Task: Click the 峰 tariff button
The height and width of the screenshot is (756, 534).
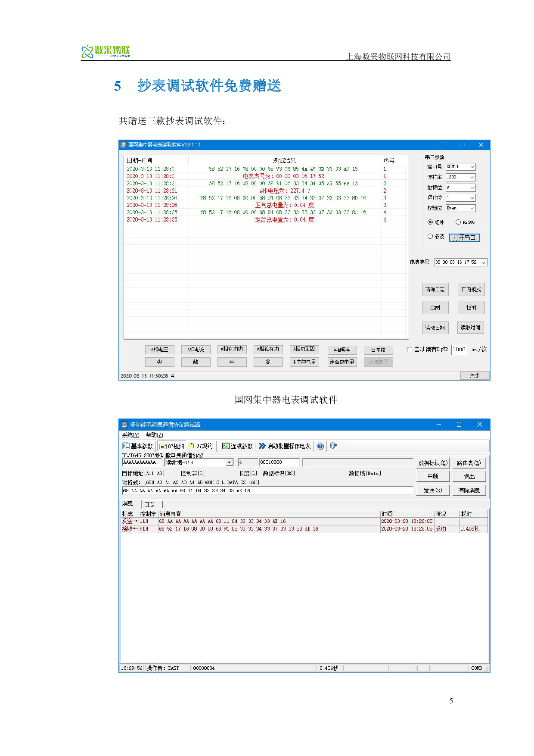Action: click(196, 362)
